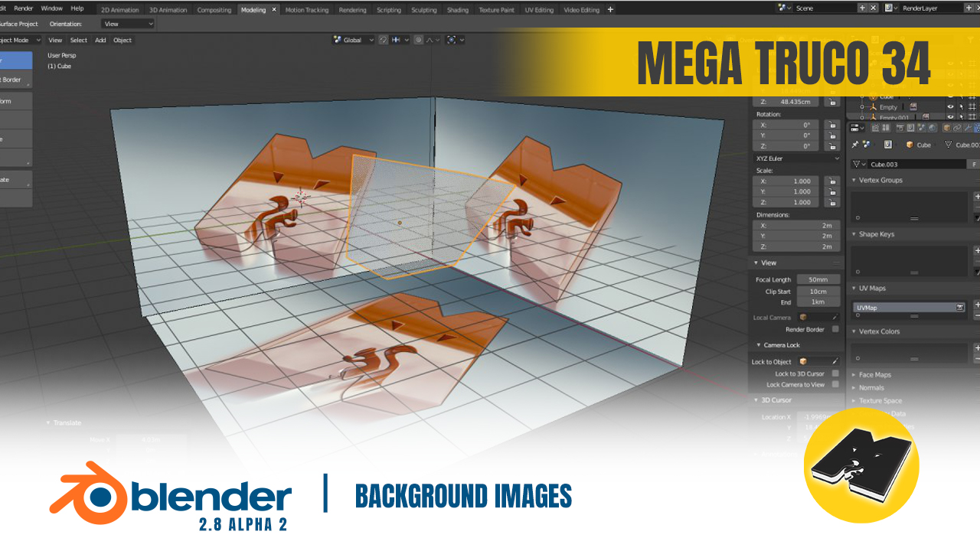Select the Object properties cube tab icon
Viewport: 980px width, 551px height.
(947, 128)
